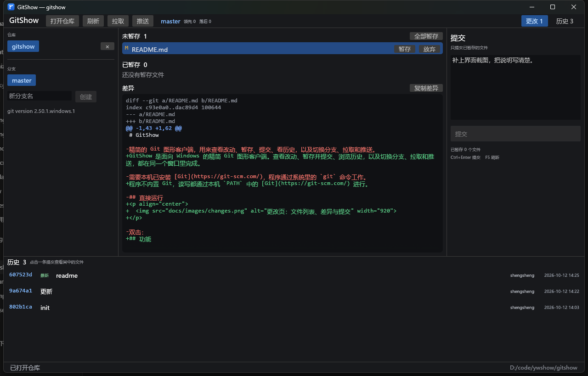Viewport: 588px width, 376px height.
Task: Click the D:/code/ywshow/gitshow path in status bar
Action: (543, 368)
